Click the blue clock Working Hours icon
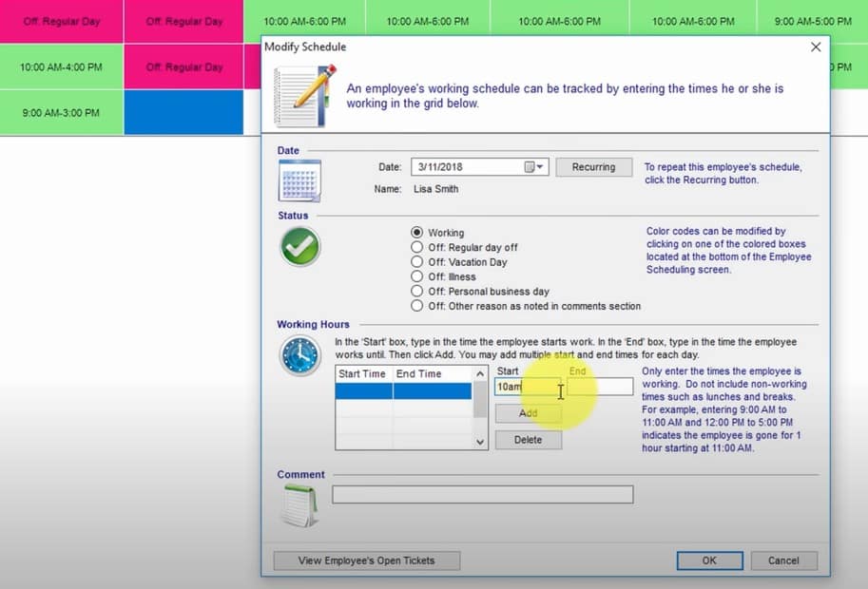Viewport: 868px width, 589px height. 299,355
